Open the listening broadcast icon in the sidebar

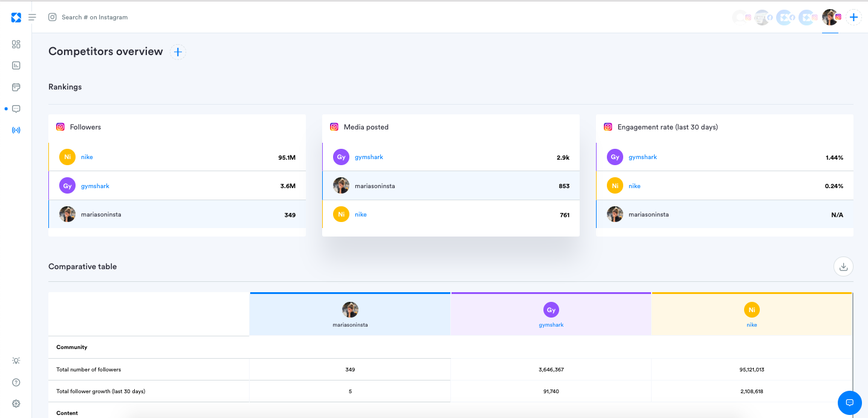click(x=16, y=130)
